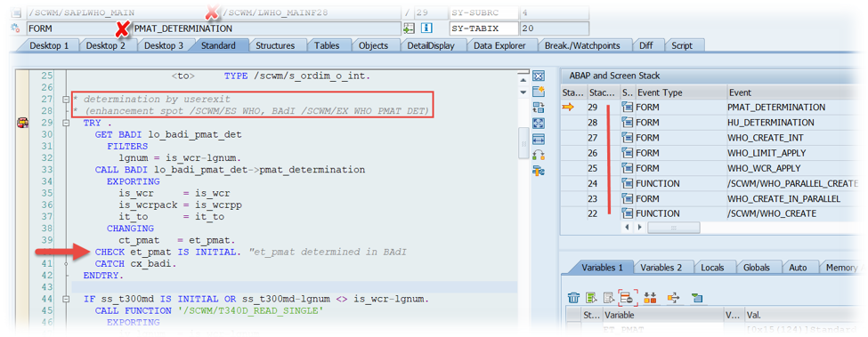Collapse the comment block at line 27
This screenshot has width=868, height=337.
pyautogui.click(x=66, y=100)
